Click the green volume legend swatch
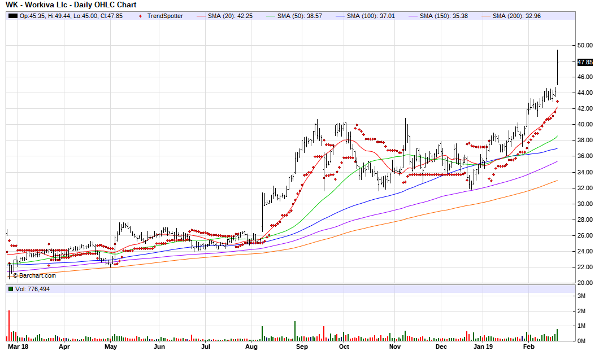 [x=11, y=289]
